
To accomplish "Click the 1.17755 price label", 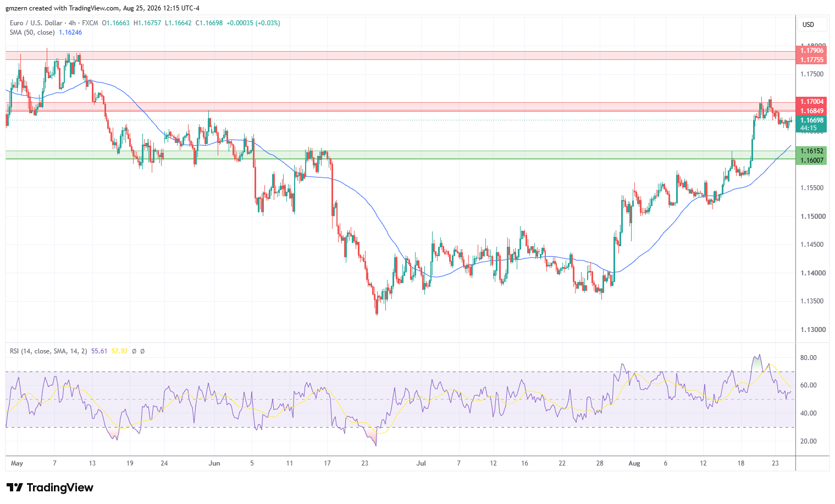I will (x=812, y=60).
